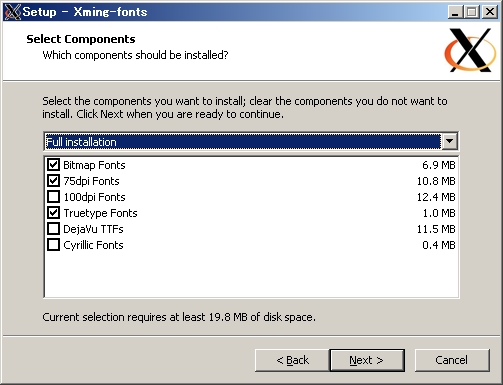Enable the DejaVu TTFs checkbox
Image resolution: width=503 pixels, height=385 pixels.
coord(53,229)
